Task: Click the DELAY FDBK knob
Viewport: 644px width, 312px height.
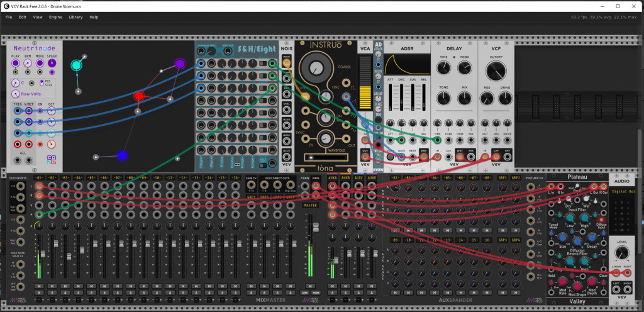Action: [464, 68]
